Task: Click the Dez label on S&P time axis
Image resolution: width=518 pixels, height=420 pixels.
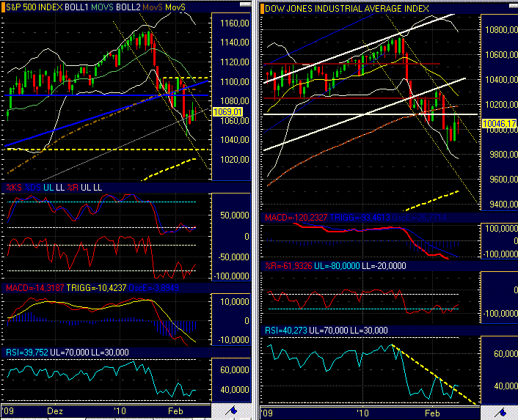Action: click(x=55, y=411)
